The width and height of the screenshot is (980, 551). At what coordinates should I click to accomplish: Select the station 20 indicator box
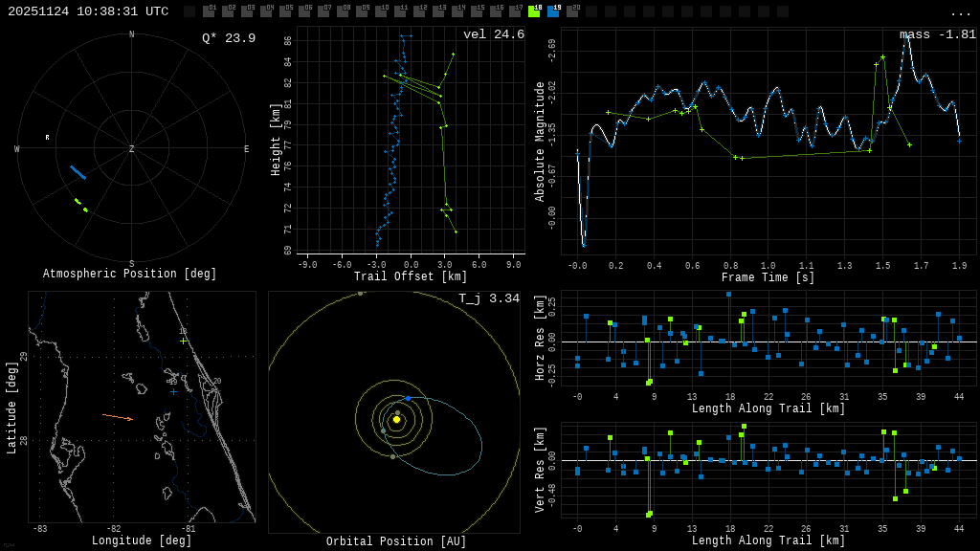[572, 11]
